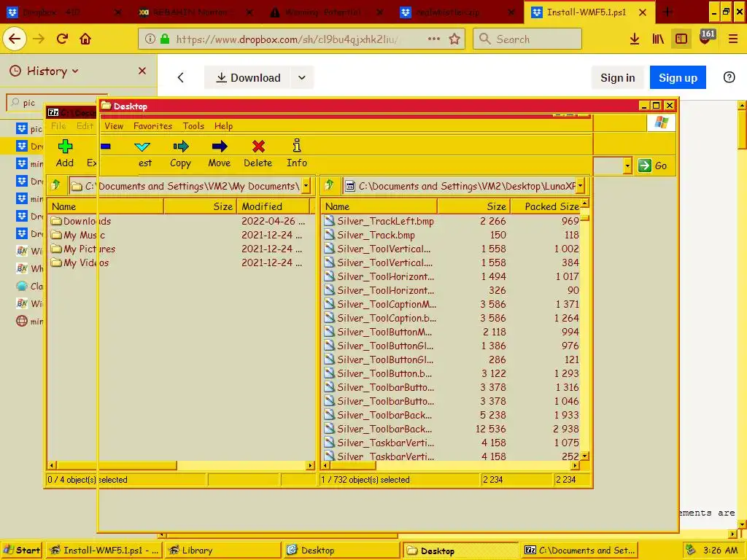Click the Info icon in 7-Zip toolbar
Image resolution: width=747 pixels, height=560 pixels.
point(297,145)
